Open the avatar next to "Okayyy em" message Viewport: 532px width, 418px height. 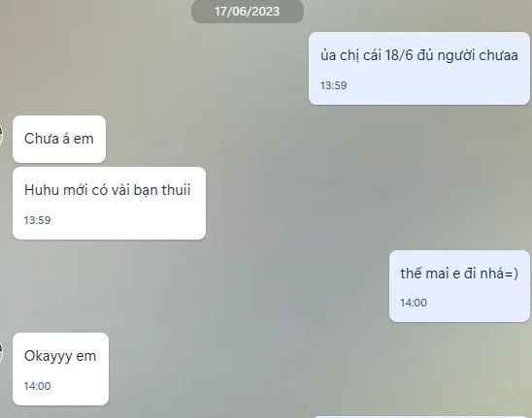[x=1, y=352]
